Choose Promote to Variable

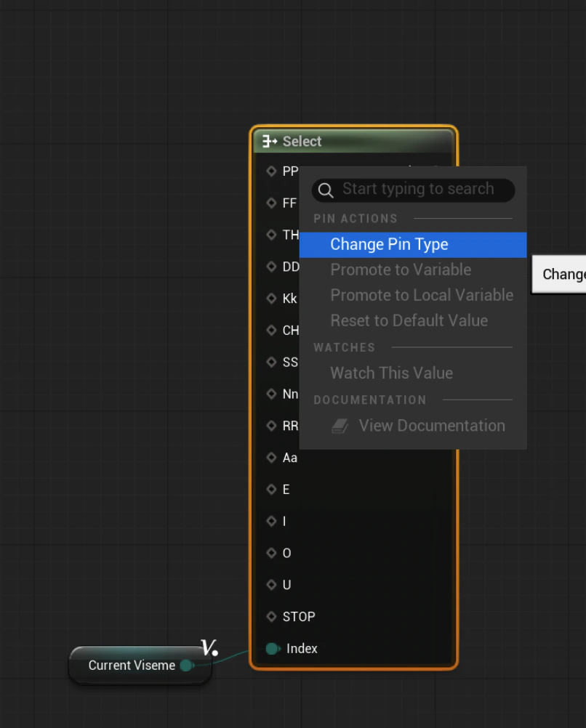click(x=401, y=270)
